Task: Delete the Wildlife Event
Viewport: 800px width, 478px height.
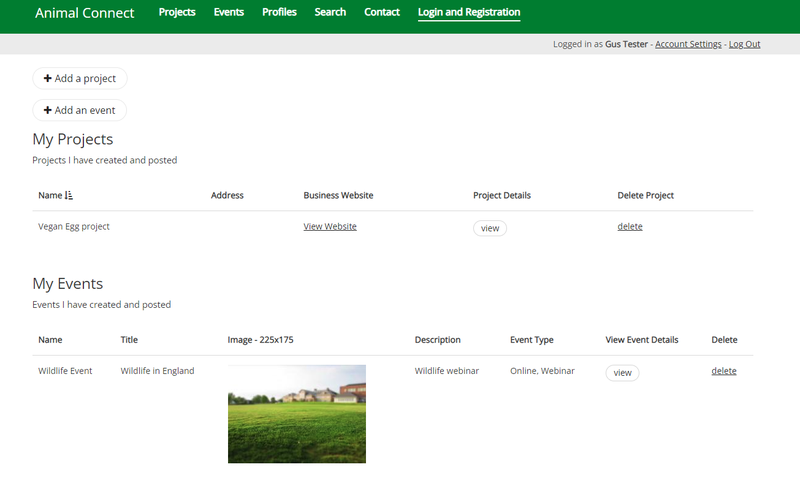Action: pos(724,371)
